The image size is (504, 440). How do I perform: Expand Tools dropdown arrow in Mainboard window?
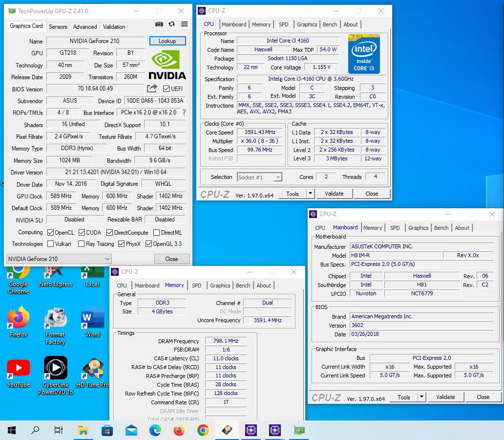[x=422, y=397]
